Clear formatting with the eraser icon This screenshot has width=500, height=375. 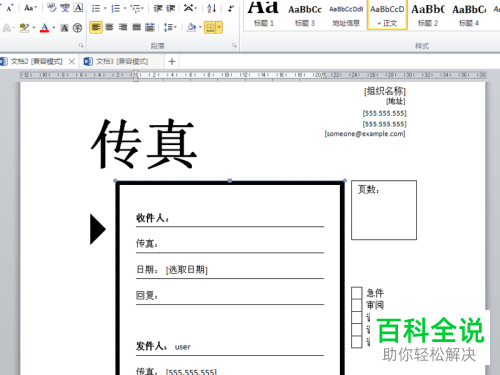pos(52,8)
